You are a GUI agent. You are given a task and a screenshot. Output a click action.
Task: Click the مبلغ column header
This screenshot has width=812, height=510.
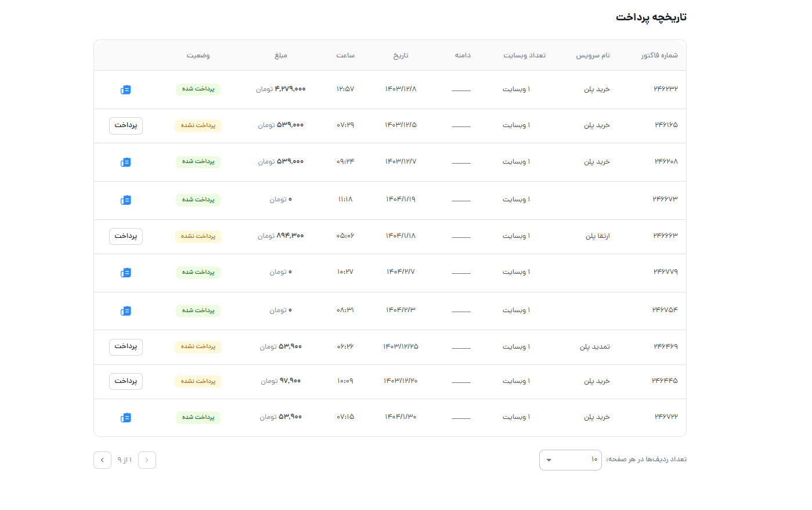pos(281,56)
